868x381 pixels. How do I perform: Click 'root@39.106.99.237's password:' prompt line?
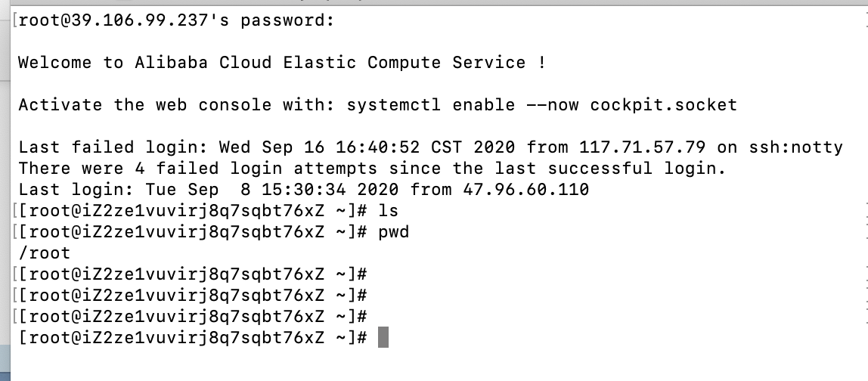pyautogui.click(x=177, y=20)
